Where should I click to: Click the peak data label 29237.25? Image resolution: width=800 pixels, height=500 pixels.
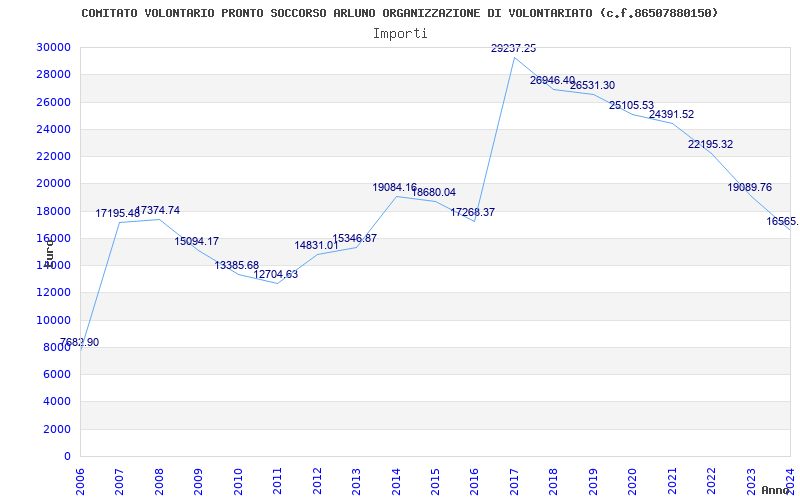pyautogui.click(x=513, y=48)
